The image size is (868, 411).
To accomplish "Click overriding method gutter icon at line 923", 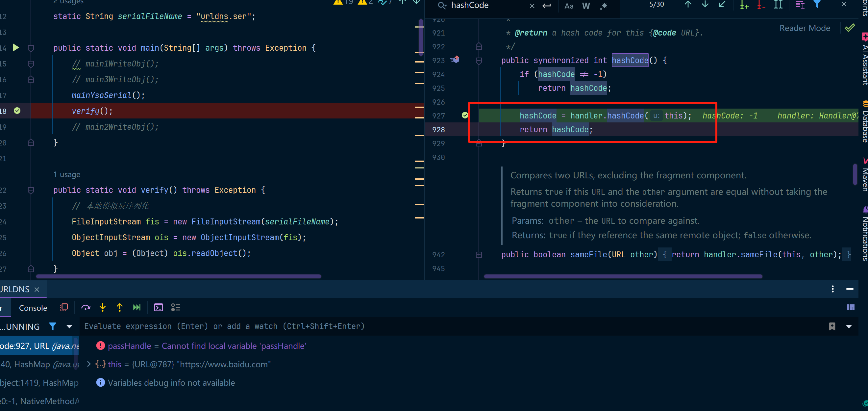I will [455, 60].
